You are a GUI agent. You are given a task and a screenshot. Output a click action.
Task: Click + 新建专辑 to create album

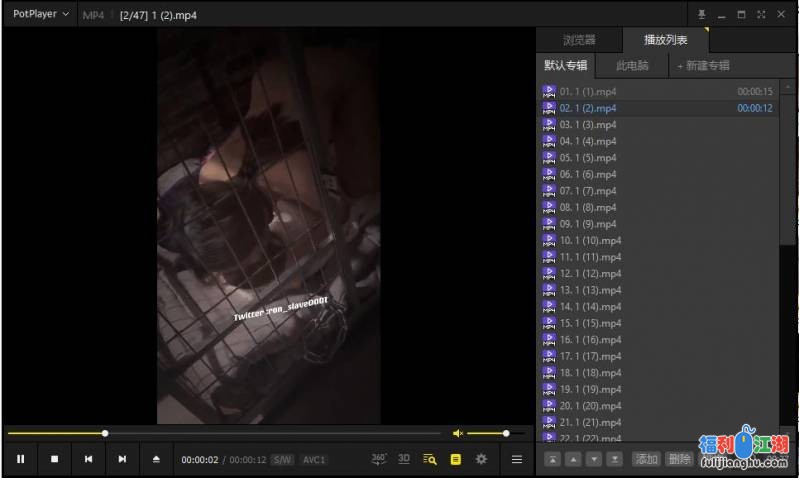pos(703,65)
